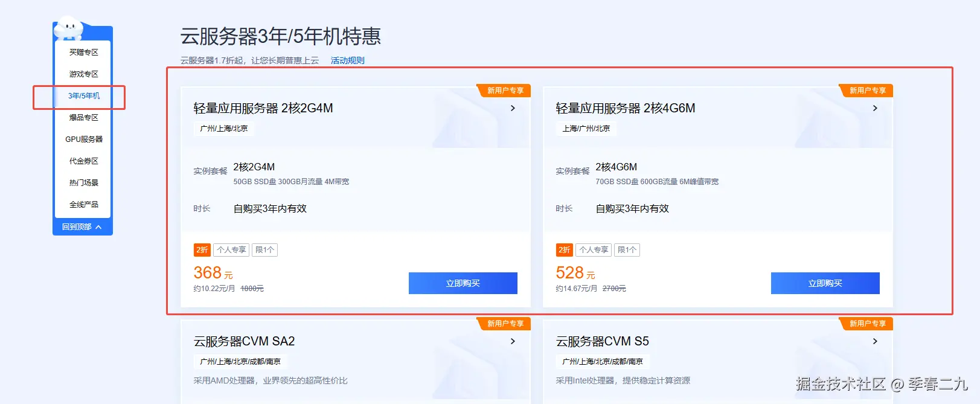Image resolution: width=980 pixels, height=404 pixels.
Task: Click 自购买3年内有效 on the 2核4G6M card
Action: tap(632, 208)
